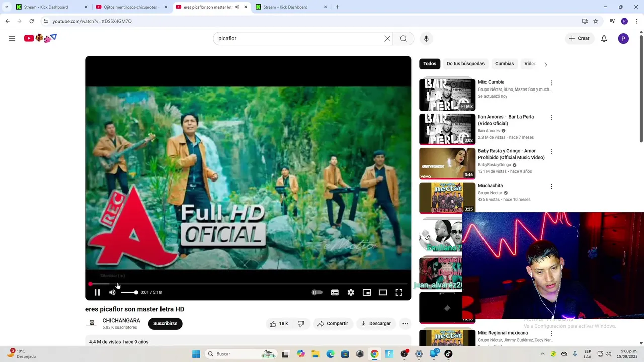The image size is (644, 362).
Task: Mute the video using the speaker icon
Action: point(112,292)
